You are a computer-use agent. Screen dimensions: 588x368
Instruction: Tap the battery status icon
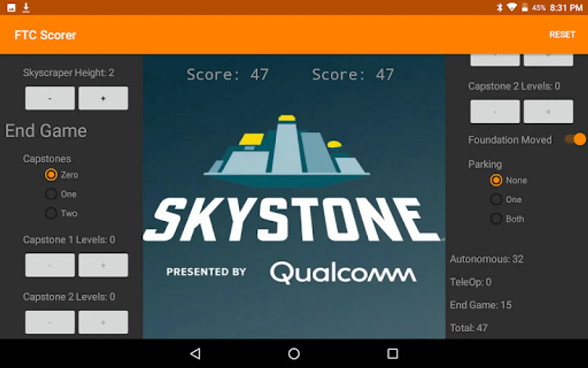coord(525,7)
